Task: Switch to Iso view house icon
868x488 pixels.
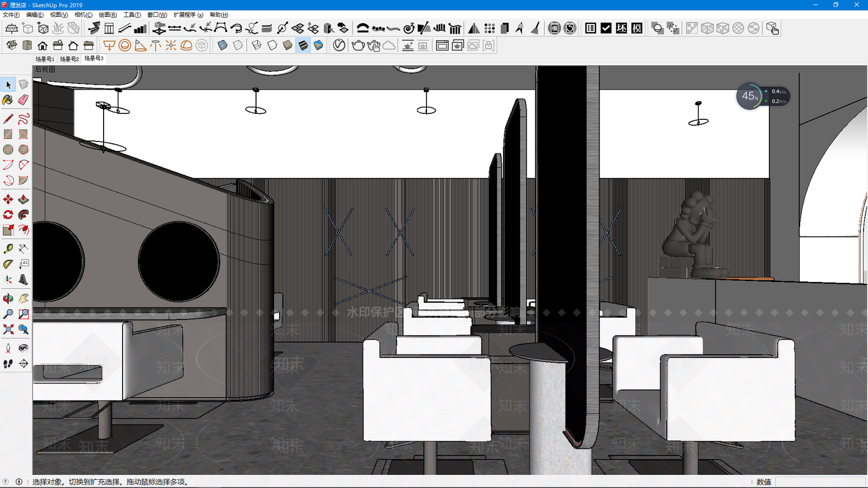Action: point(12,46)
